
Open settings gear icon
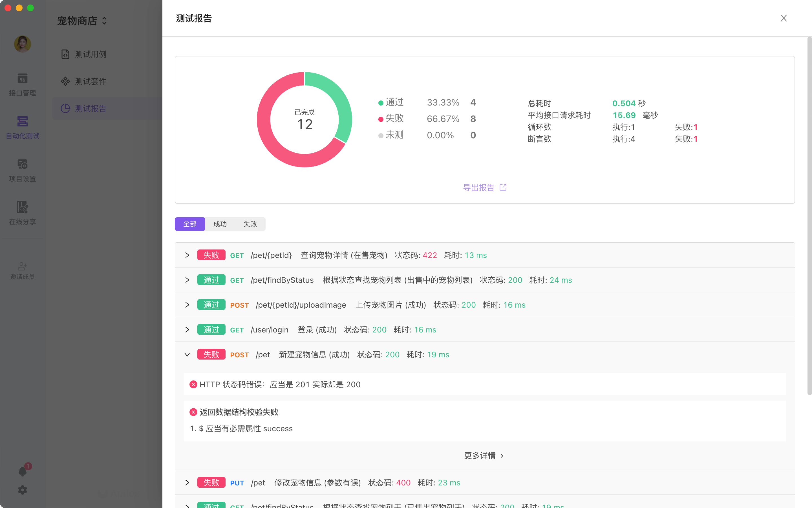click(23, 490)
